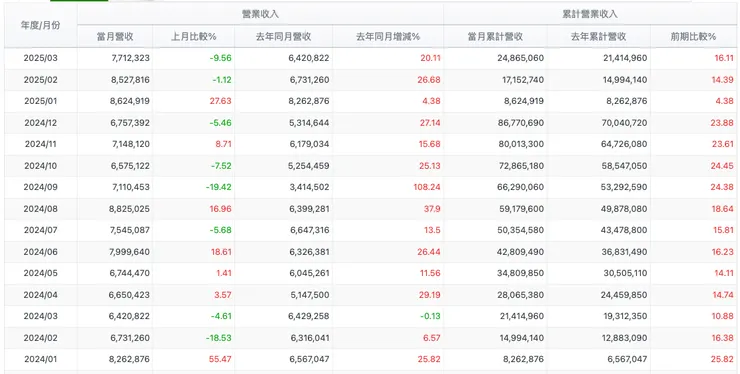
Task: Click last year's cumulative 53,292,590
Action: click(x=624, y=187)
